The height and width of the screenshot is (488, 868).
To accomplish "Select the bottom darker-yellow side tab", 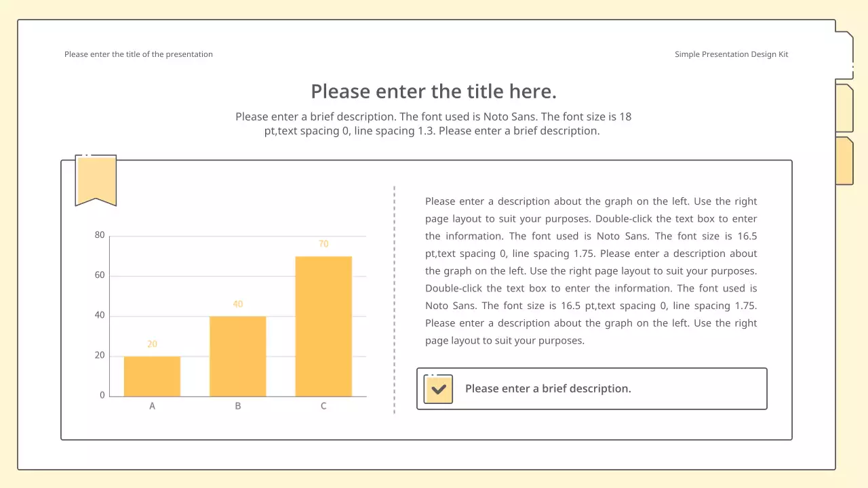I will [844, 161].
